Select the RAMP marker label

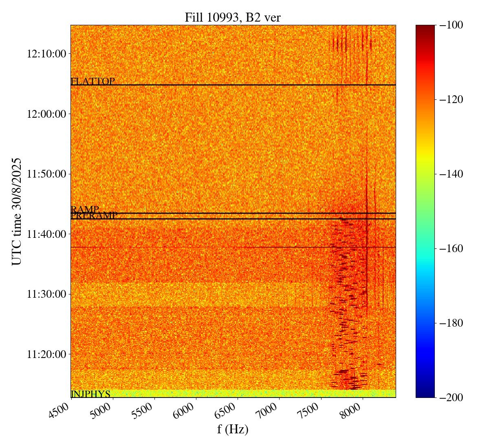pos(85,209)
